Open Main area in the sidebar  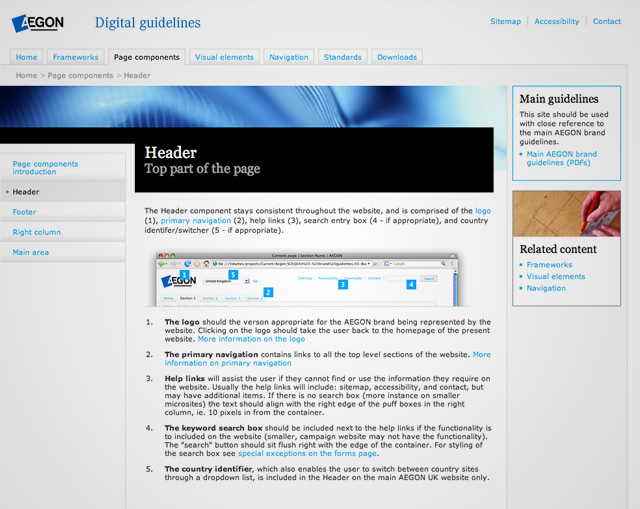tap(63, 252)
